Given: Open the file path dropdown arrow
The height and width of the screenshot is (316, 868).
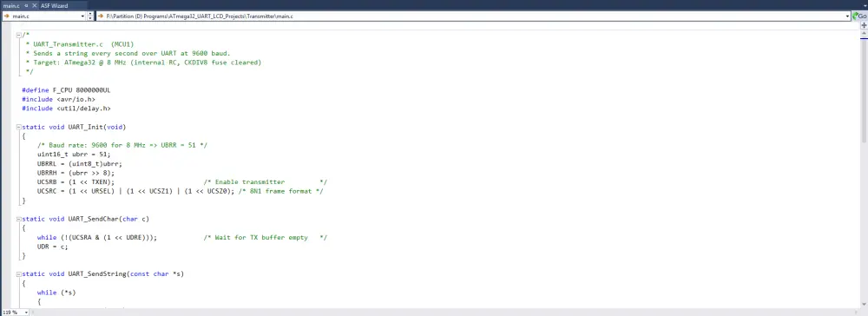Looking at the screenshot, I should (x=847, y=16).
